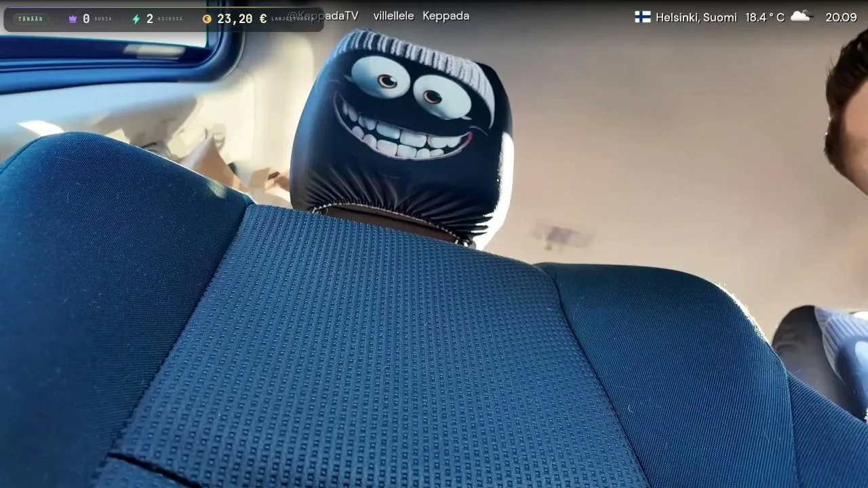Click the 20.09 clock time
The height and width of the screenshot is (488, 868).
[x=841, y=18]
